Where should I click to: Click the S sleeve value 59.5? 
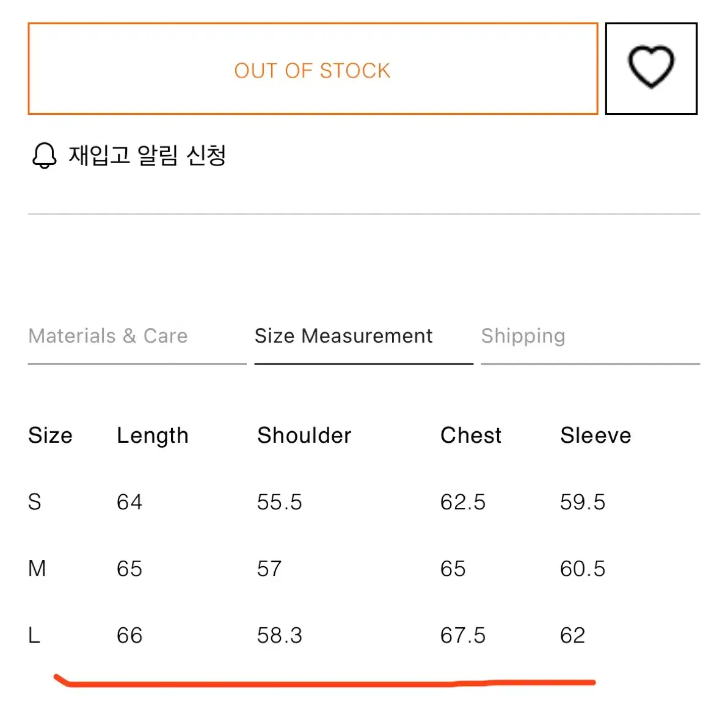click(x=583, y=502)
